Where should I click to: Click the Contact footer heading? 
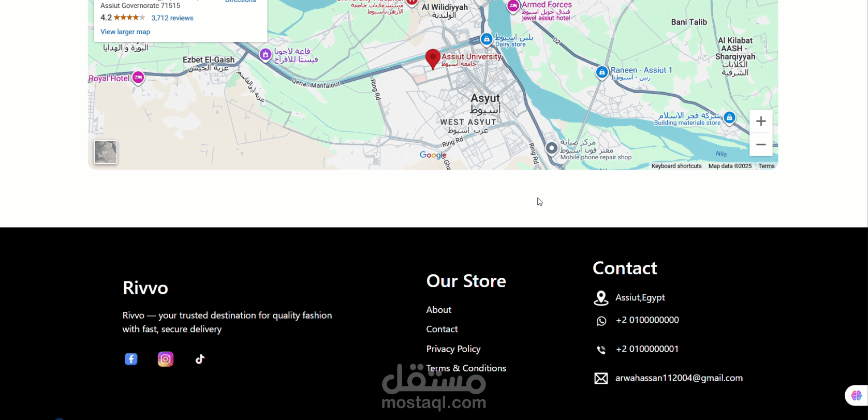[x=625, y=268]
